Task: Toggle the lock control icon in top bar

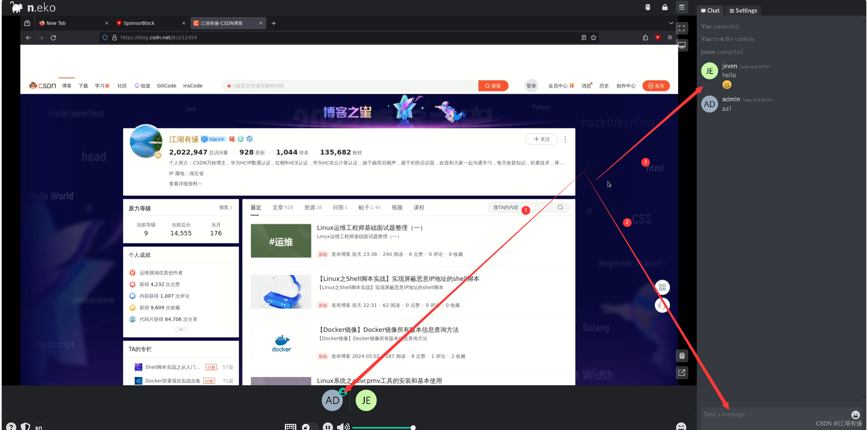Action: (x=664, y=7)
